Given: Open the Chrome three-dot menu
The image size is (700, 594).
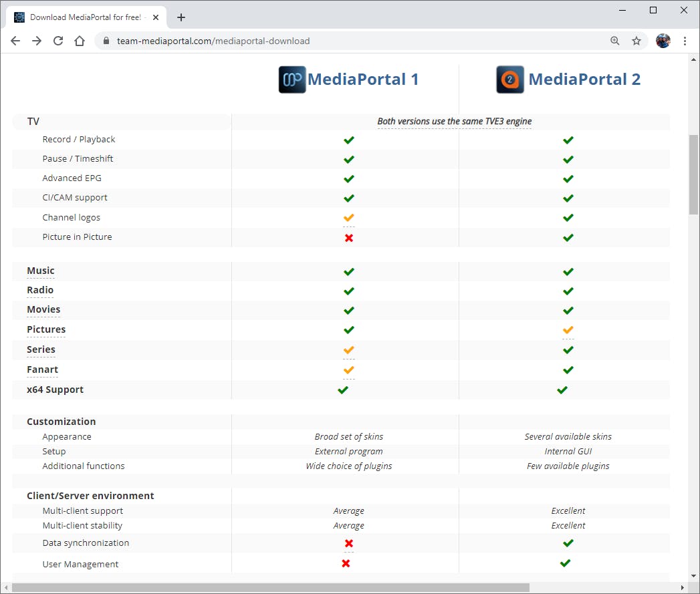Looking at the screenshot, I should click(x=685, y=41).
